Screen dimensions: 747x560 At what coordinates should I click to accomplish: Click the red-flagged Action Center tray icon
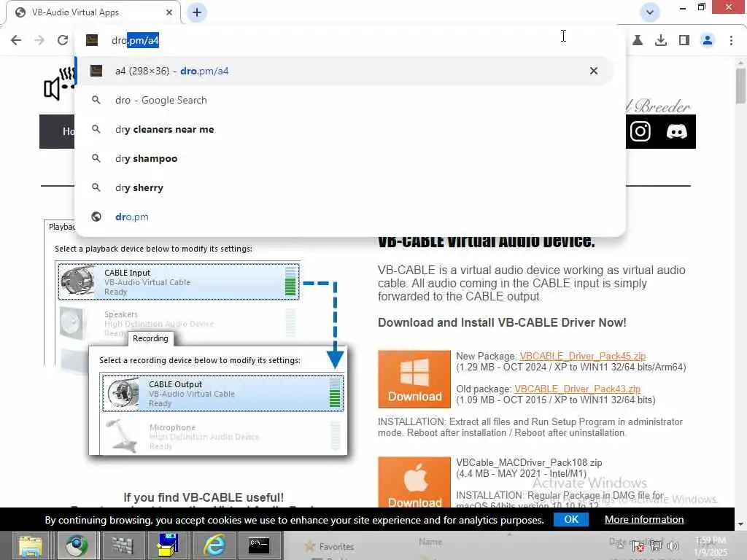(x=638, y=546)
